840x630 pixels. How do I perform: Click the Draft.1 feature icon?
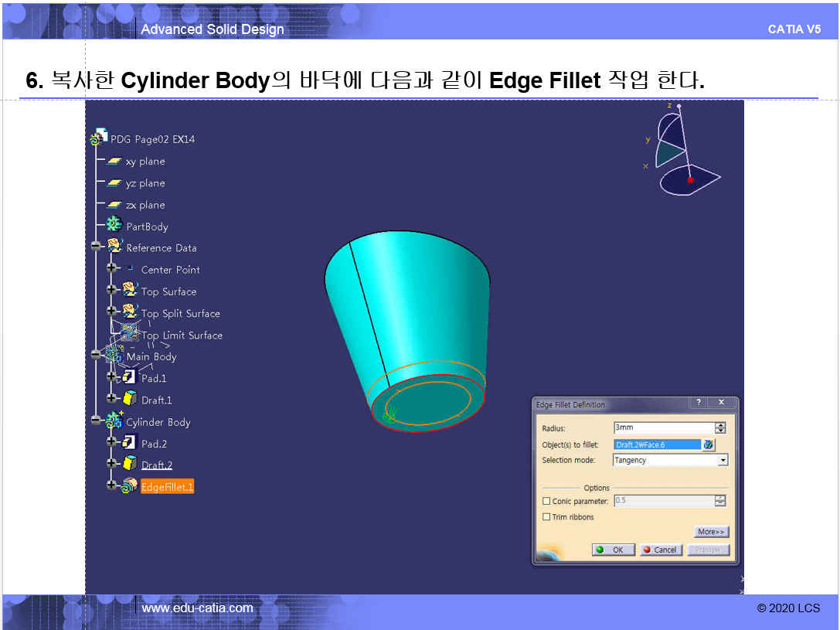point(129,399)
